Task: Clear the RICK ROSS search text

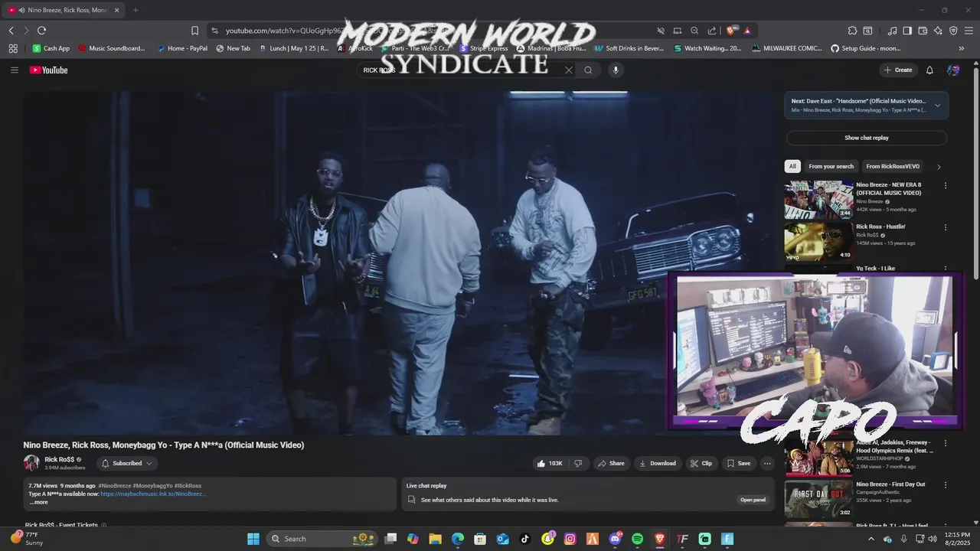Action: tap(569, 70)
